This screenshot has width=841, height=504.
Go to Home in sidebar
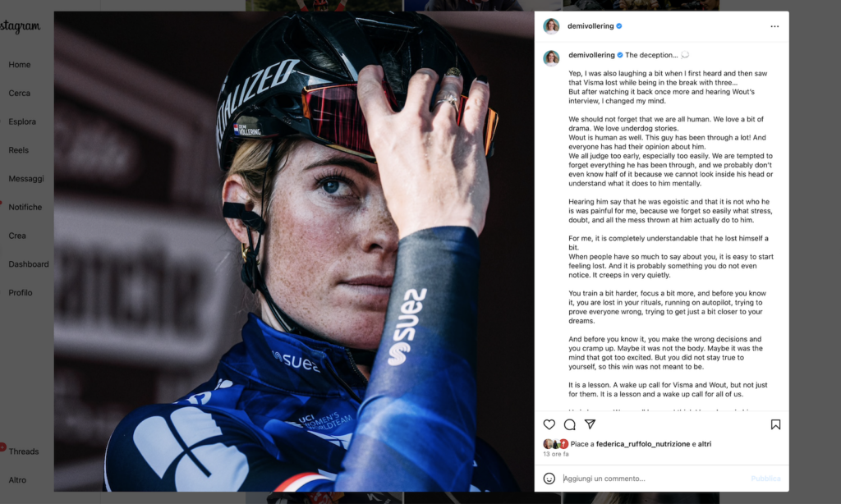(x=20, y=64)
